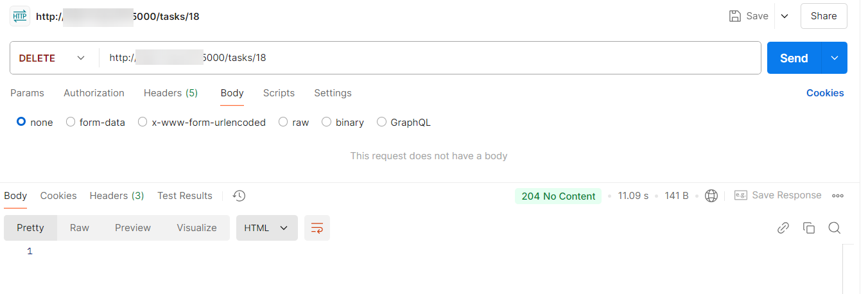Open the Cookies link
The image size is (868, 294).
(825, 93)
